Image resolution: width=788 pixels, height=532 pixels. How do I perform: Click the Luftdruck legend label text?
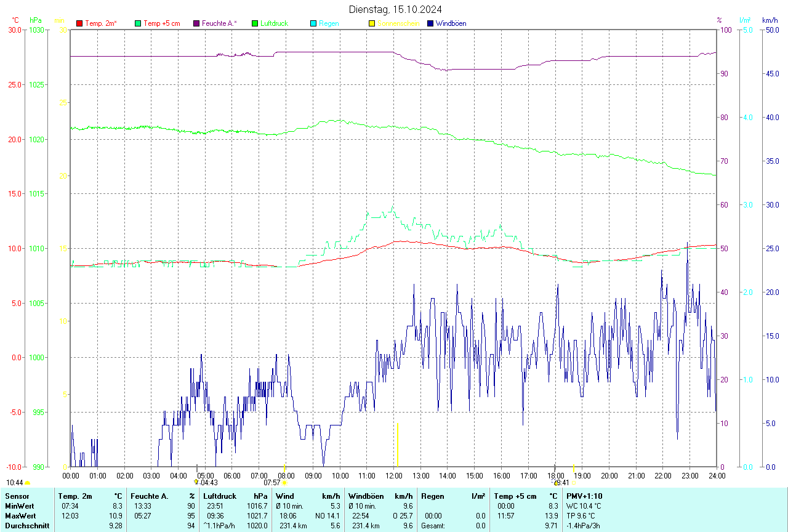(275, 23)
